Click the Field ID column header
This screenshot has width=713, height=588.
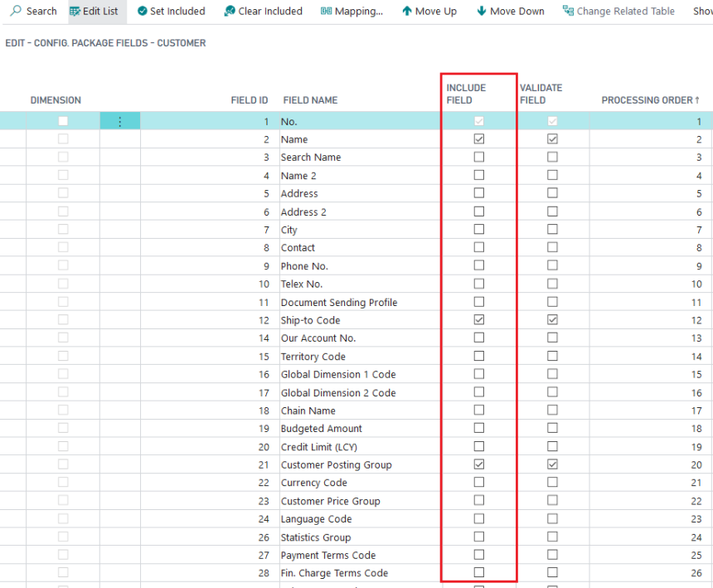click(249, 100)
